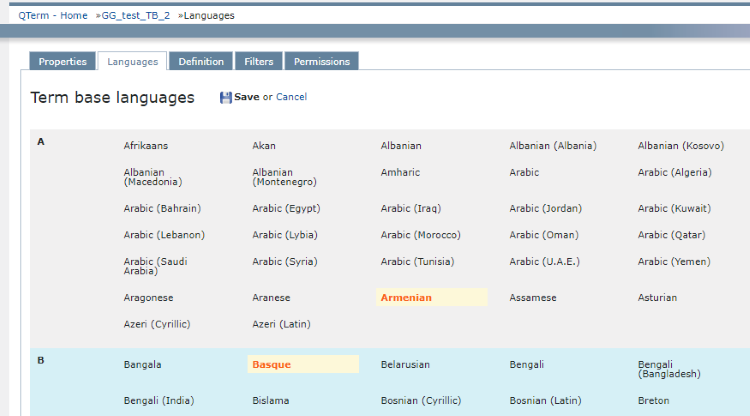This screenshot has width=750, height=416.
Task: Deselect the highlighted Armenian language
Action: 406,297
